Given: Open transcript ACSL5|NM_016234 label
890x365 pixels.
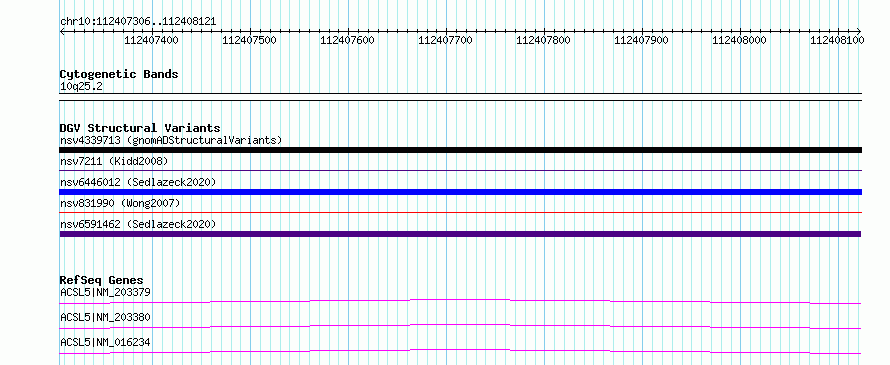Looking at the screenshot, I should 105,342.
